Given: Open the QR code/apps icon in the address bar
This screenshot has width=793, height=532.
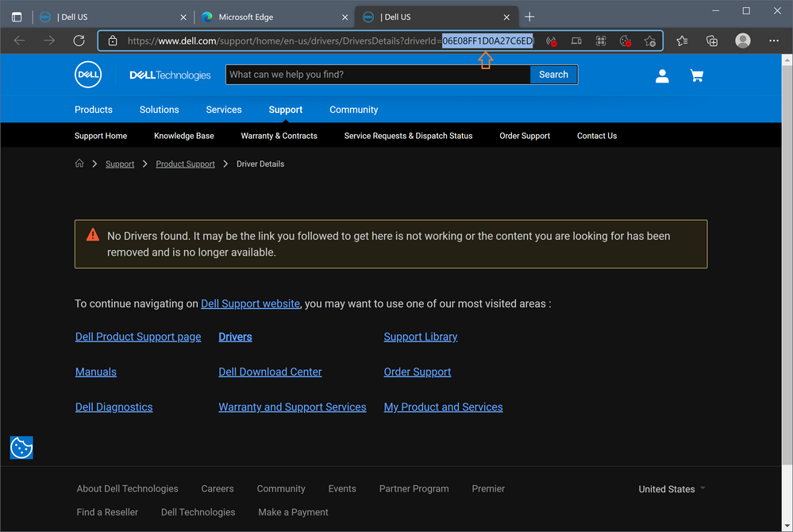Looking at the screenshot, I should pyautogui.click(x=601, y=41).
